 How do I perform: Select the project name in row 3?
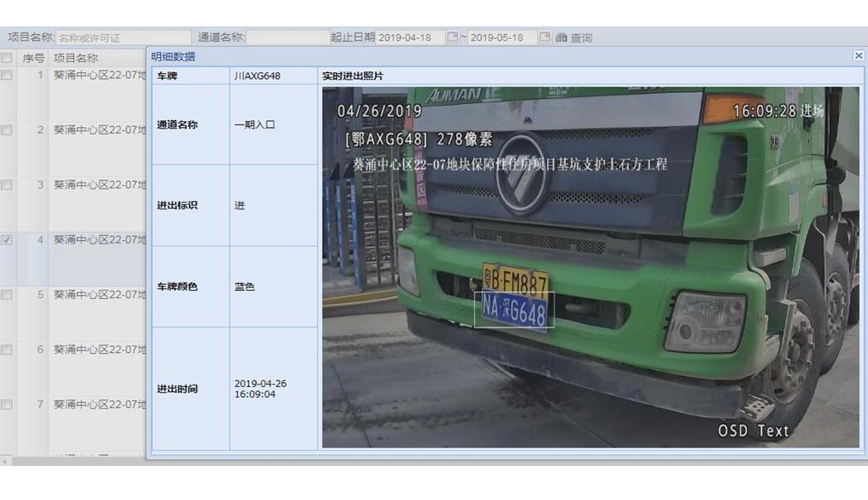100,184
